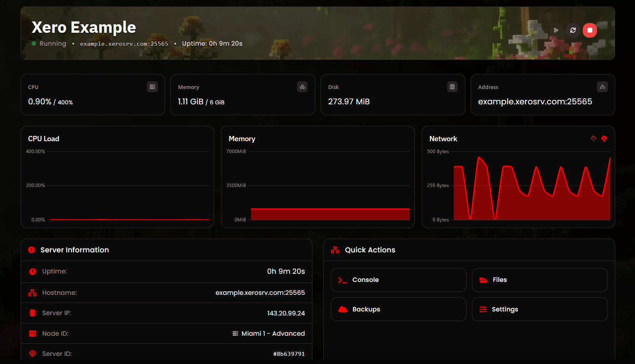Click the Restart server icon

(x=573, y=30)
